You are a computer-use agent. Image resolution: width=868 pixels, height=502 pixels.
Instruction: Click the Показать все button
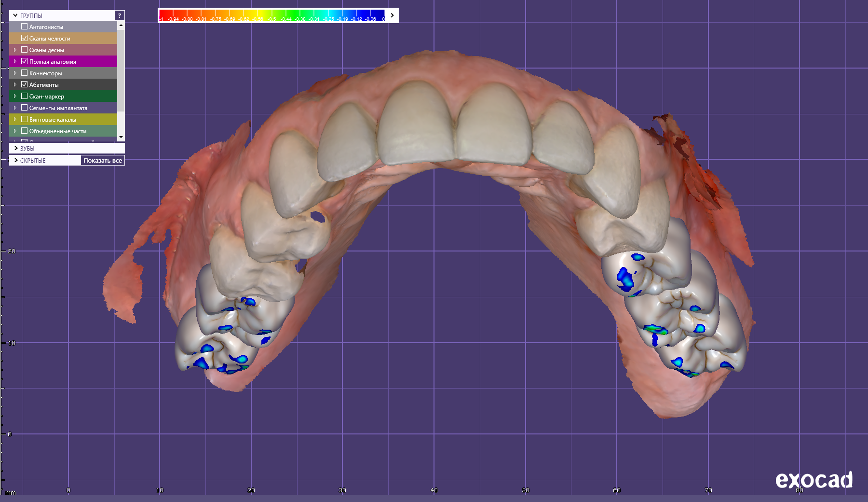tap(103, 160)
